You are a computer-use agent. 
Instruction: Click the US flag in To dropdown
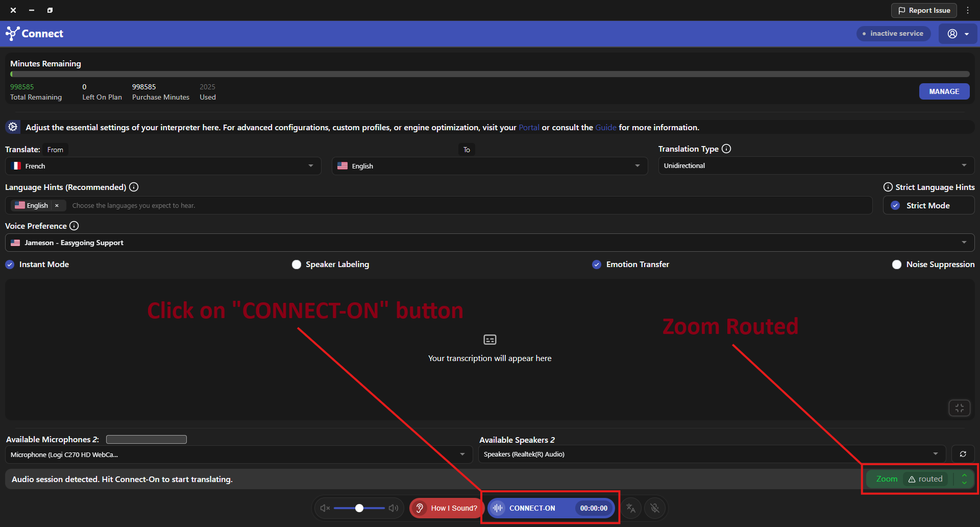pos(342,166)
